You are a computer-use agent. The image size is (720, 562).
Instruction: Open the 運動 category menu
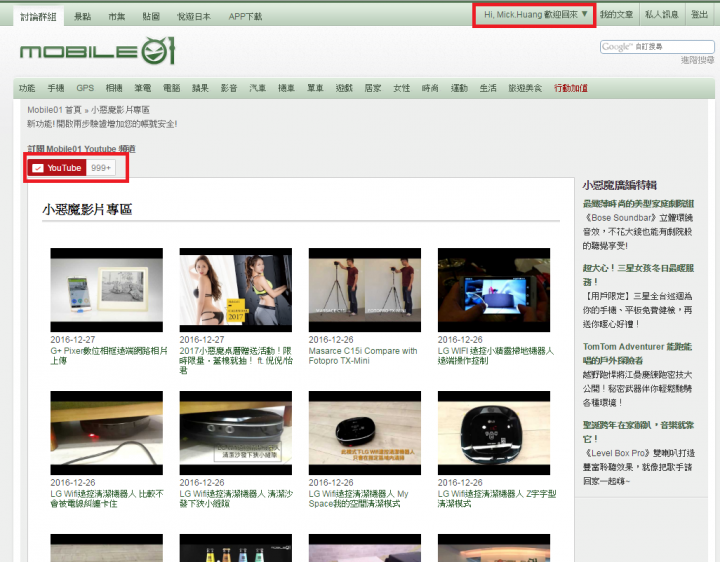pos(459,88)
